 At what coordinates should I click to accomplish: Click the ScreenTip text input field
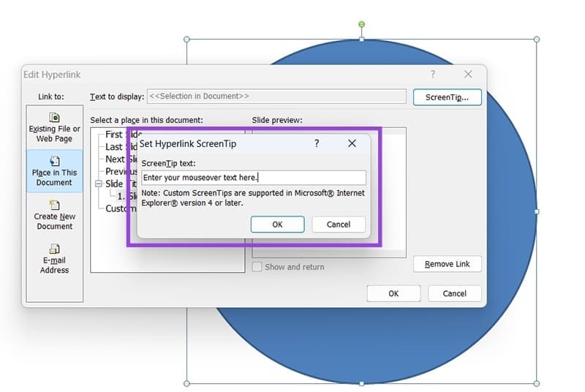coord(254,178)
